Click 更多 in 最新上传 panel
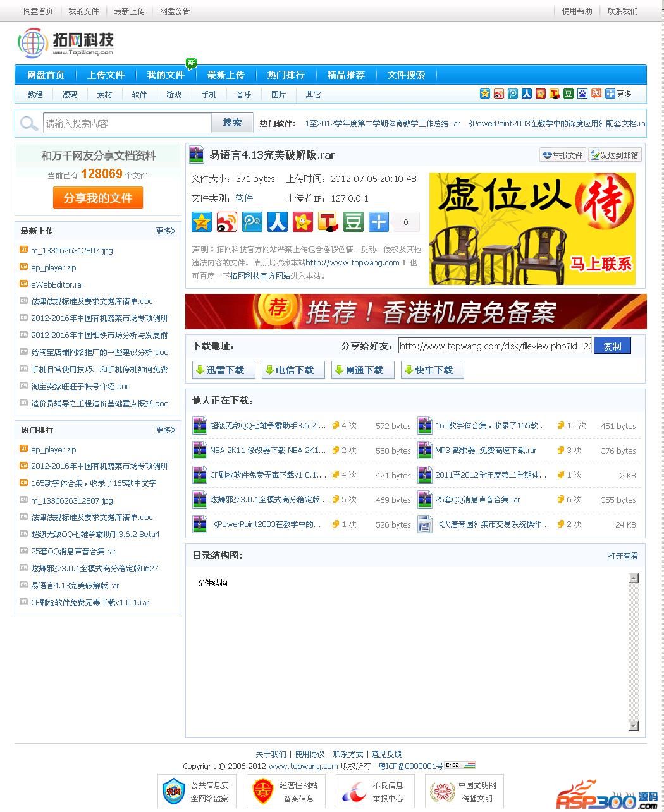The width and height of the screenshot is (664, 812). point(165,231)
